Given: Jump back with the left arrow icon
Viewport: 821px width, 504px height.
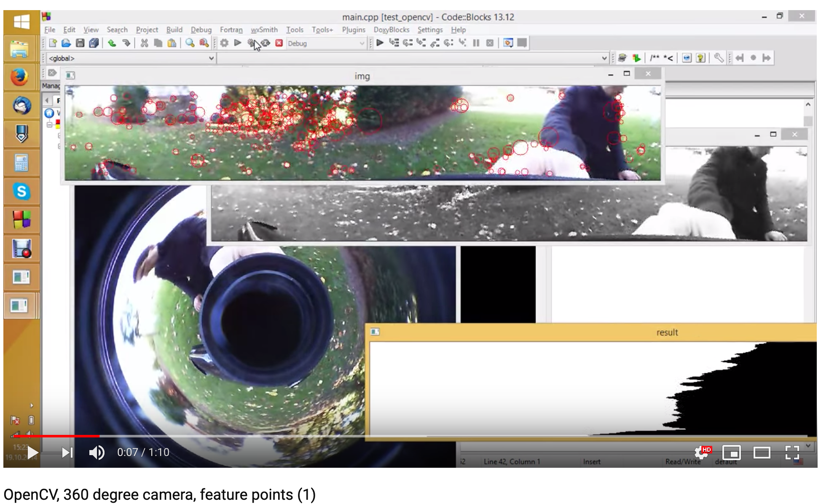Looking at the screenshot, I should 740,58.
